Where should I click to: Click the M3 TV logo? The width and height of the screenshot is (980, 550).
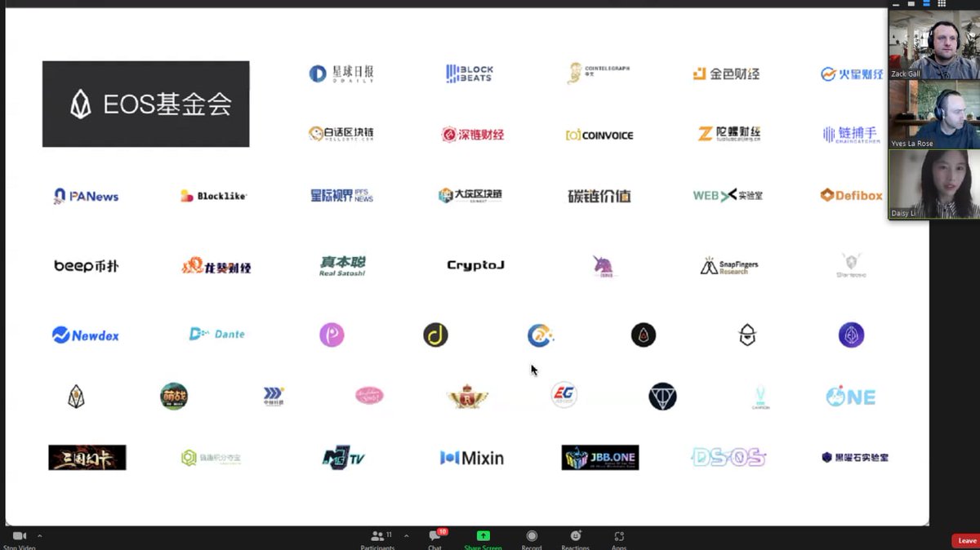[343, 458]
